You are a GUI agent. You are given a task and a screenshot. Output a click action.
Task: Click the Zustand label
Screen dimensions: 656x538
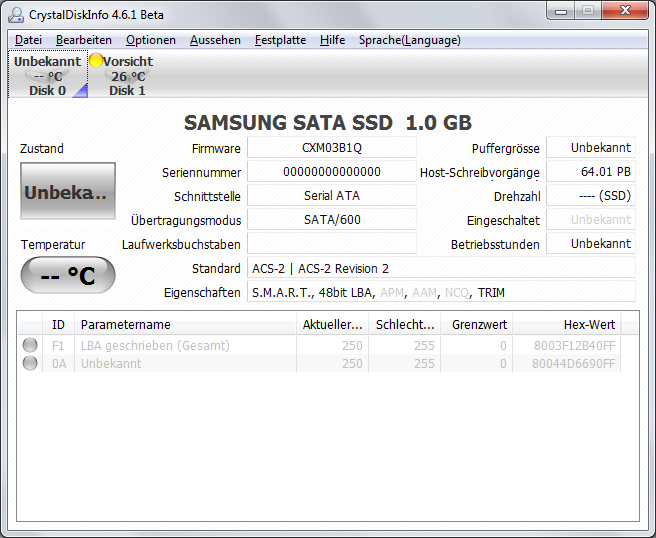point(42,149)
